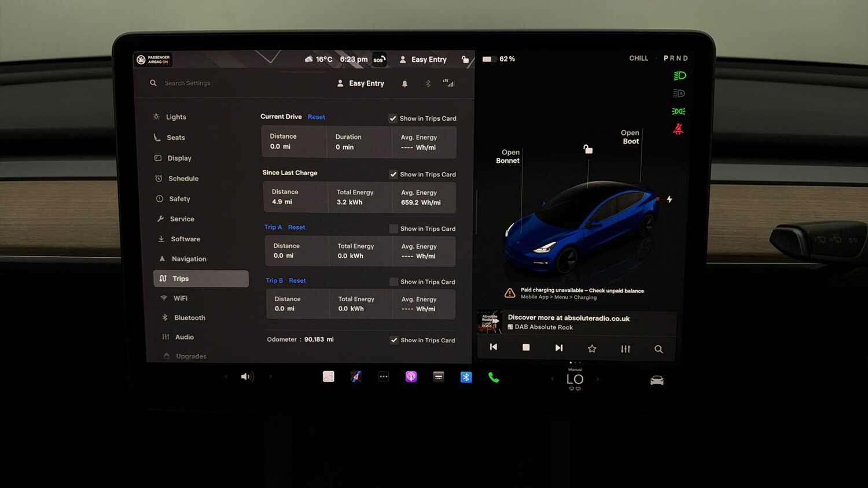Tap the left chevron beside fan temperature

tap(551, 379)
